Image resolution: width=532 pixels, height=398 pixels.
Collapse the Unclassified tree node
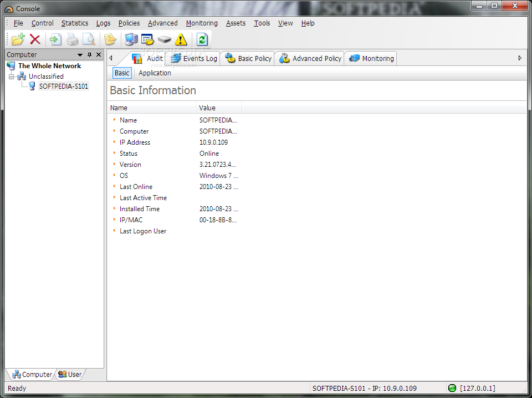(12, 76)
